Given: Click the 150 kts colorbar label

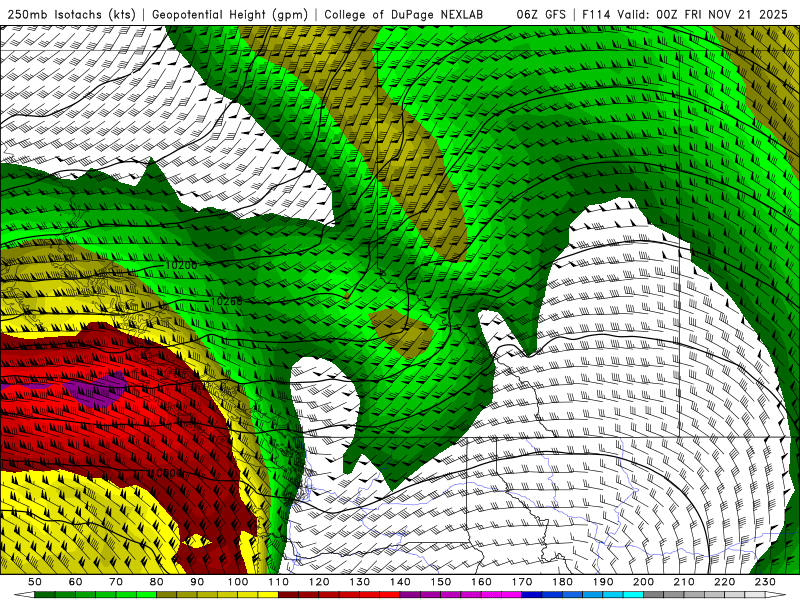Looking at the screenshot, I should [x=440, y=582].
